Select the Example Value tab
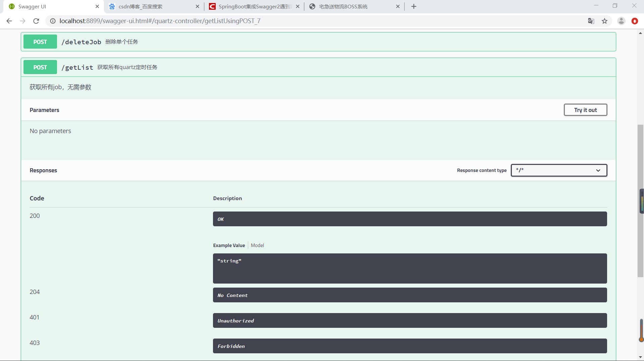This screenshot has width=644, height=361. tap(229, 245)
